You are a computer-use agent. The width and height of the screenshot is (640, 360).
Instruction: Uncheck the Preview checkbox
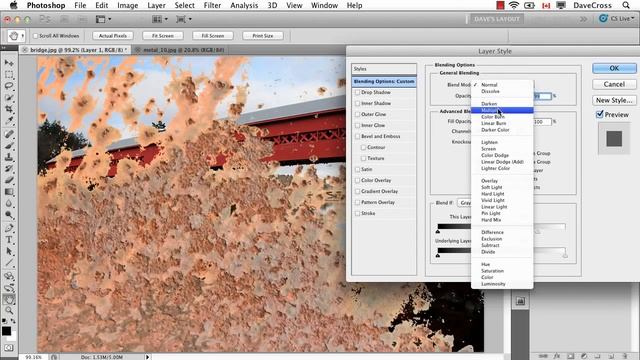tap(600, 114)
